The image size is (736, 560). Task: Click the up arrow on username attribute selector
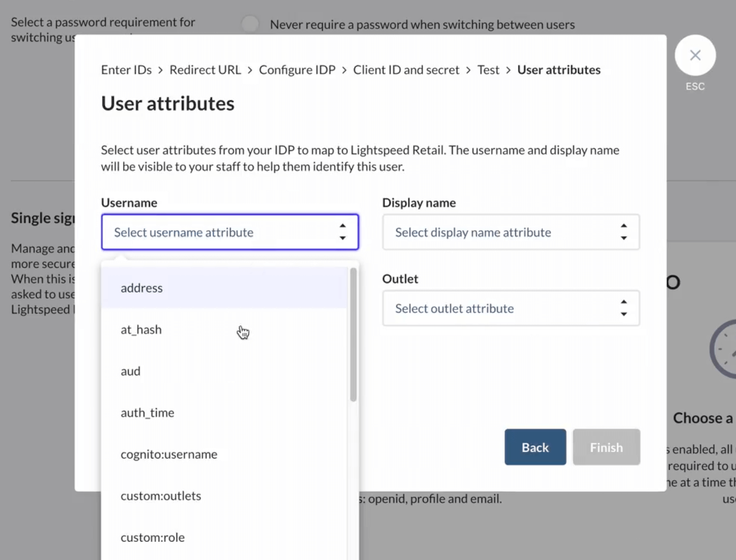(x=343, y=225)
